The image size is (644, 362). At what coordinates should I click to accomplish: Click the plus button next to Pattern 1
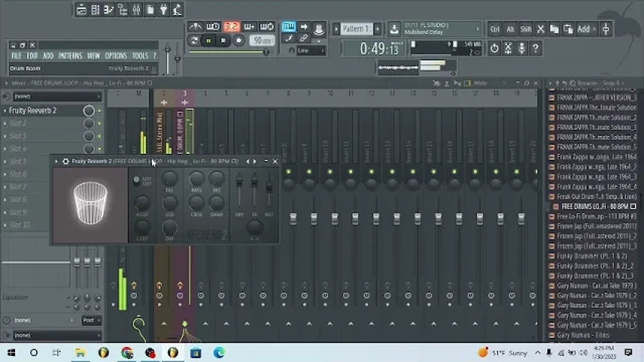(x=377, y=29)
